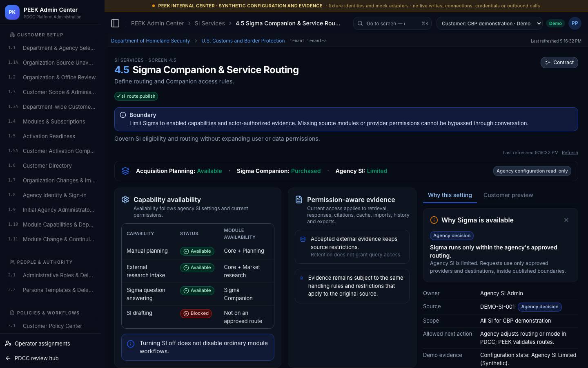
Task: Click the PP user avatar
Action: 575,23
